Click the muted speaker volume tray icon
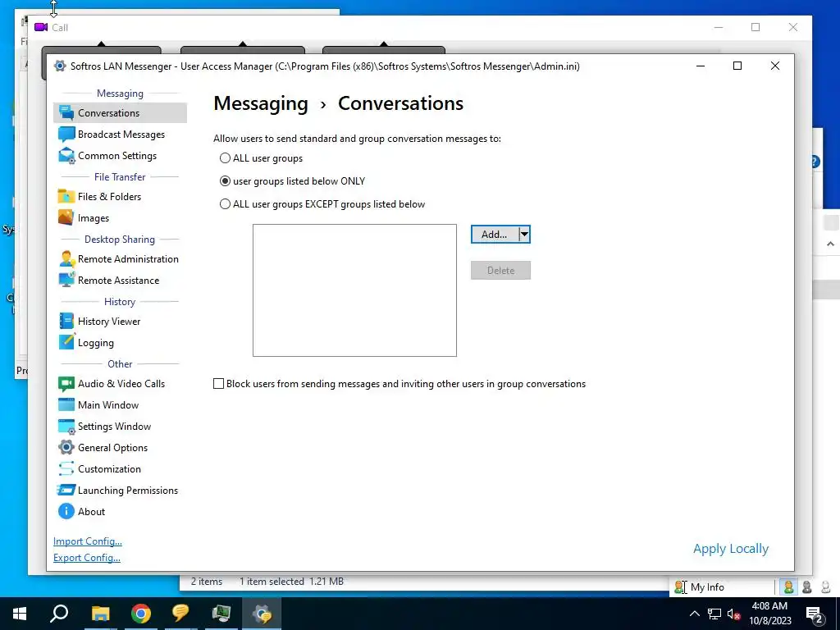The height and width of the screenshot is (630, 840). (733, 614)
